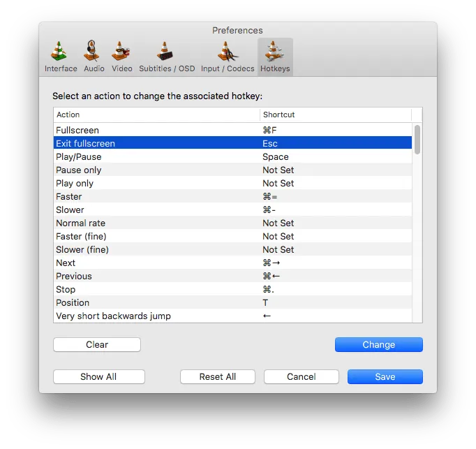Select the Slower action row
476x449 pixels.
coord(232,209)
